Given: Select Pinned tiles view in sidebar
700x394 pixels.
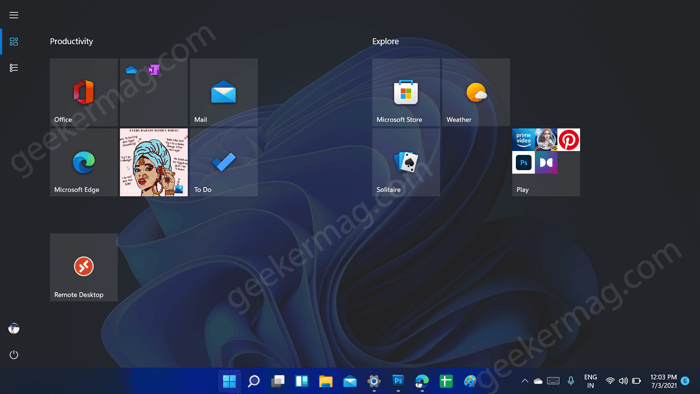Looking at the screenshot, I should 14,41.
